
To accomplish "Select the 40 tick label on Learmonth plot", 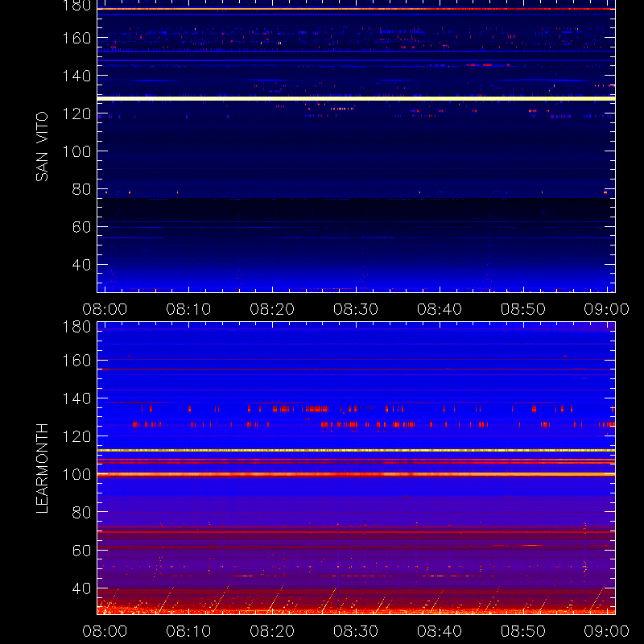I will [x=81, y=588].
